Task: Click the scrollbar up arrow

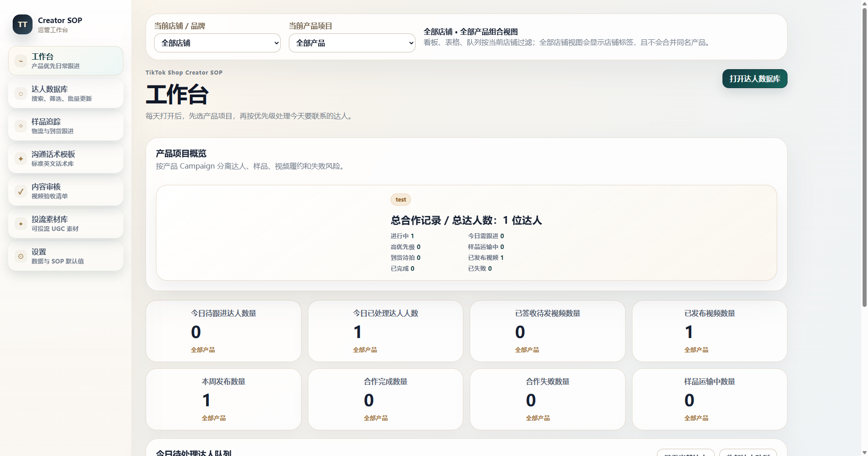Action: 864,3
